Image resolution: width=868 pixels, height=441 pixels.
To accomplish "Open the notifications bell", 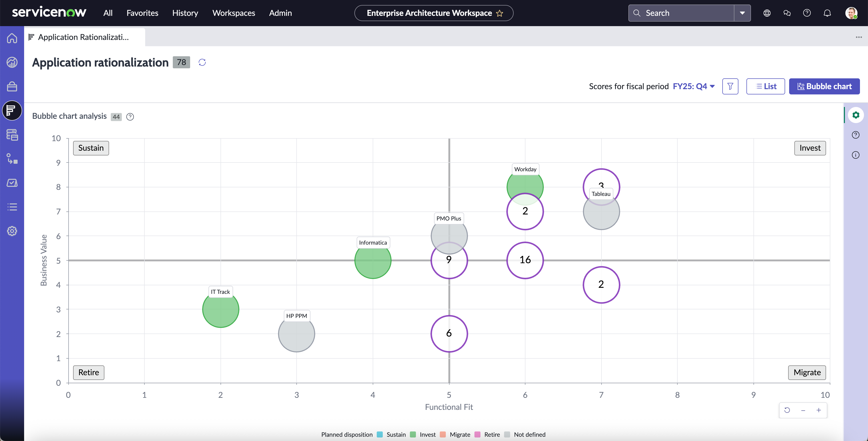I will [827, 13].
